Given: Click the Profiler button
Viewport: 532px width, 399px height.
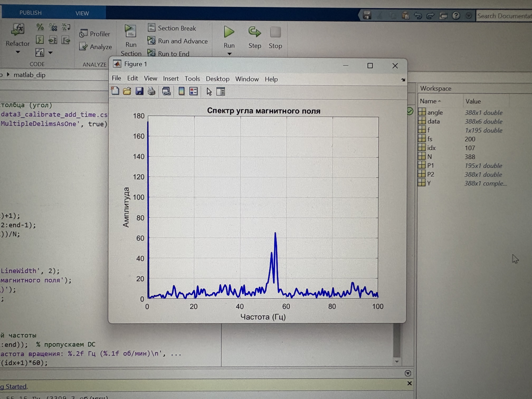Looking at the screenshot, I should tap(94, 34).
